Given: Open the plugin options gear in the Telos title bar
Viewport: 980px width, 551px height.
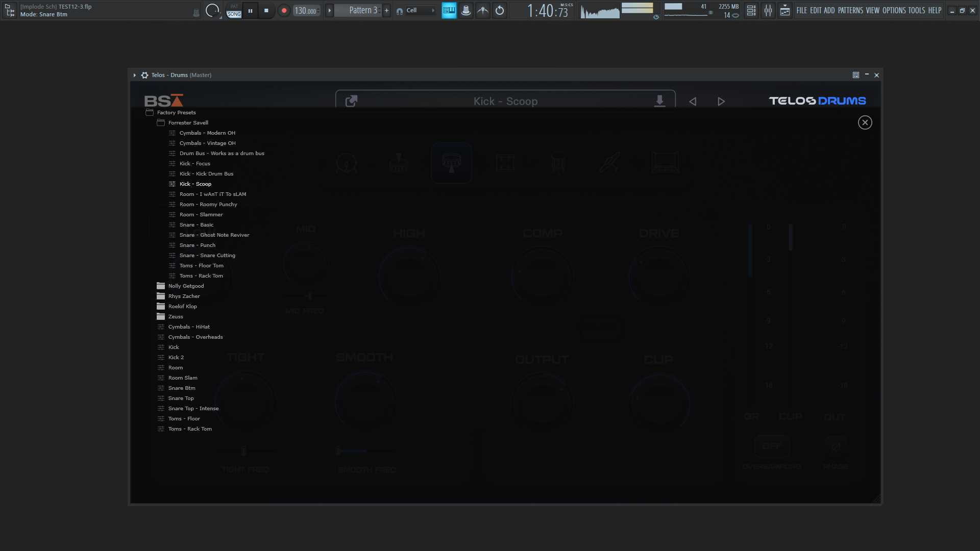Looking at the screenshot, I should pos(145,75).
